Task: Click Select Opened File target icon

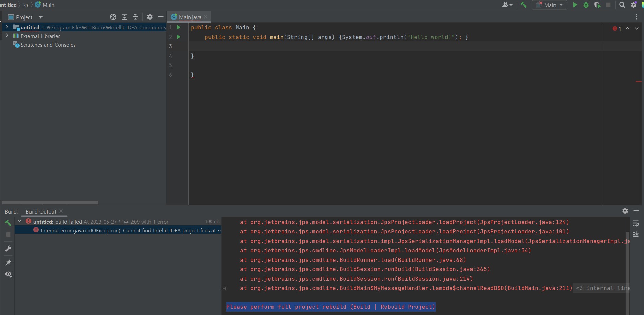Action: (113, 17)
